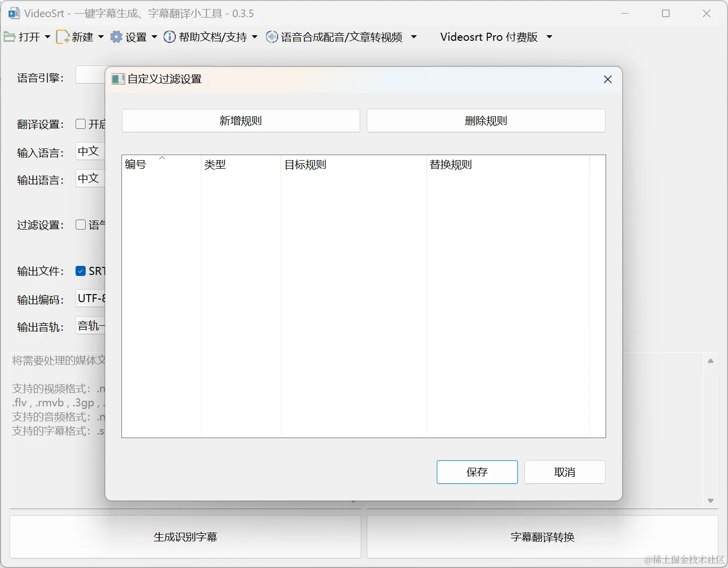Screen dimensions: 728x568
Task: Sort by the 目标规则 column header
Action: tap(354, 165)
